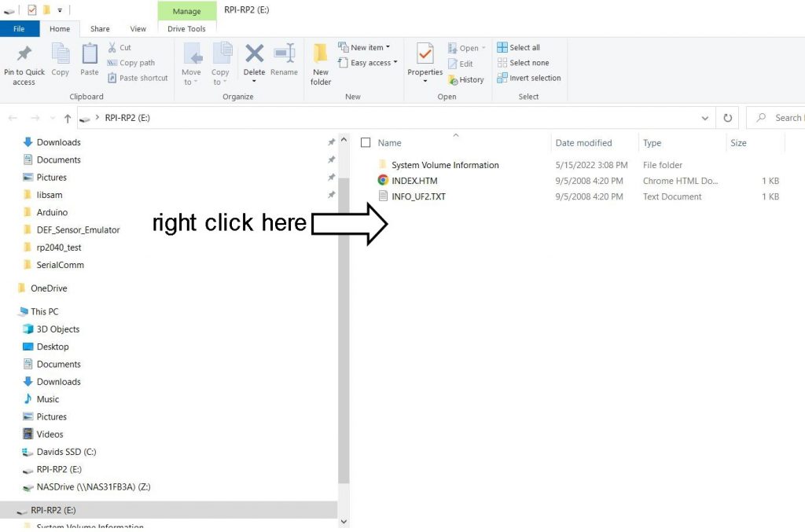Click the refresh icon beside address bar
This screenshot has height=532, width=805.
coord(728,118)
